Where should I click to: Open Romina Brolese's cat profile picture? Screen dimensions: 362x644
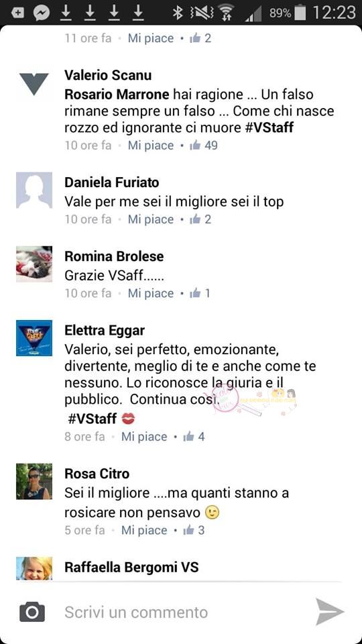34,264
